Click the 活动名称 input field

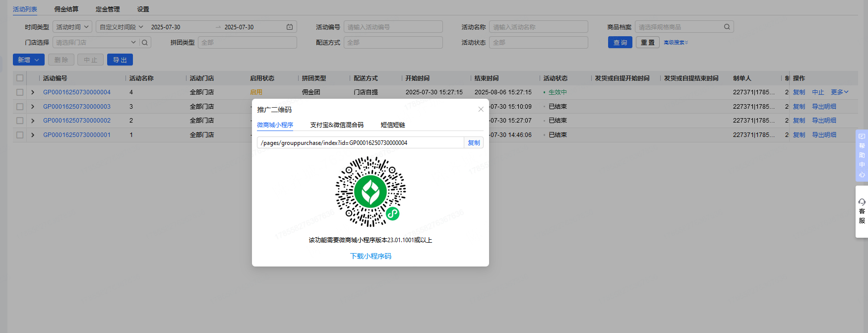click(539, 27)
